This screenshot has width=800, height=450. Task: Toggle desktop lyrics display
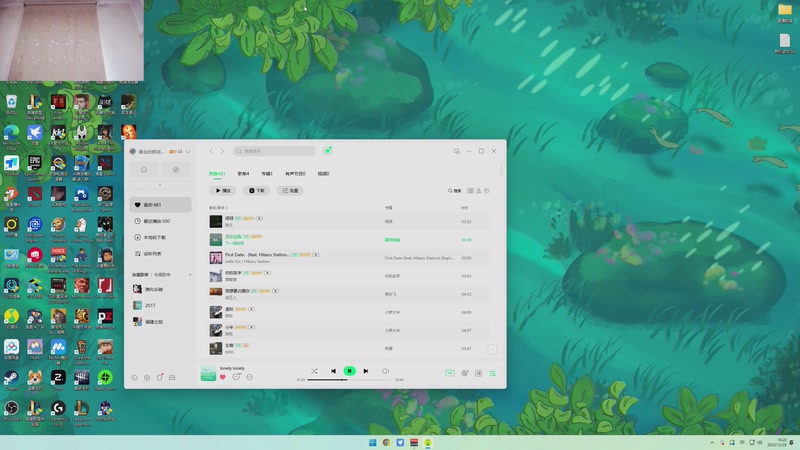[x=479, y=373]
